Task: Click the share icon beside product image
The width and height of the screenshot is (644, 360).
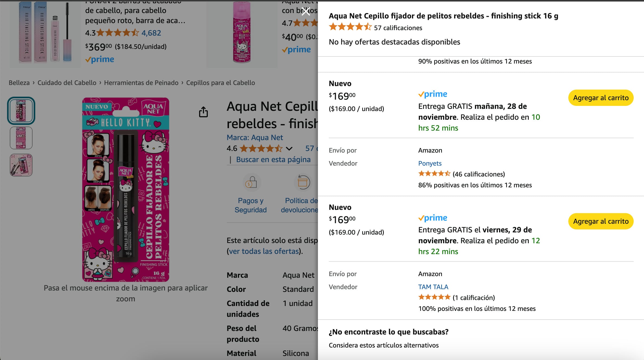Action: click(203, 112)
